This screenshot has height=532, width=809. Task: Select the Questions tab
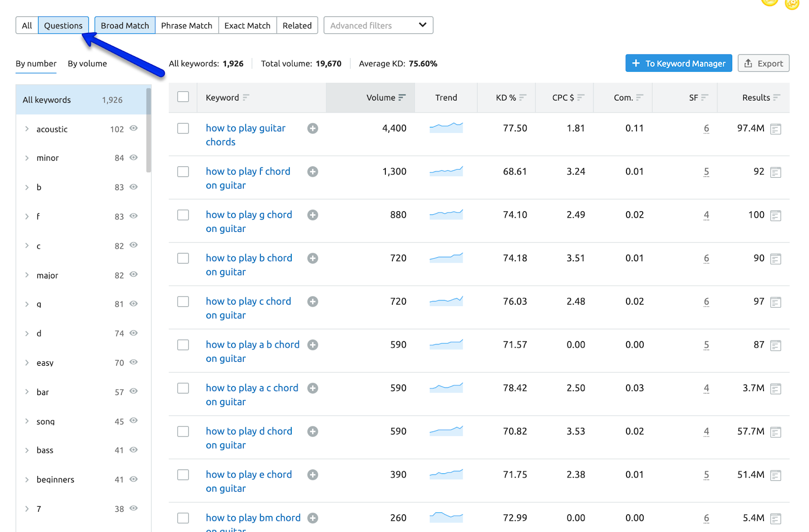[x=63, y=25]
